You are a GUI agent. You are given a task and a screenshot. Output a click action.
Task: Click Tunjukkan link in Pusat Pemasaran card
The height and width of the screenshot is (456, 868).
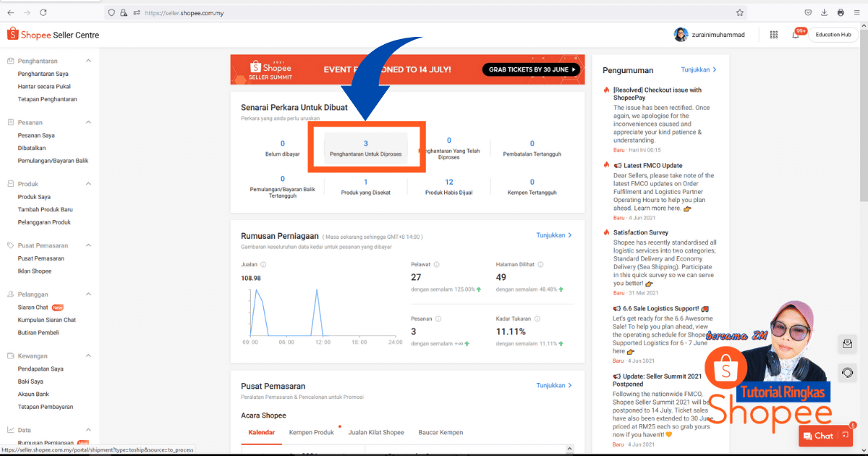click(554, 386)
